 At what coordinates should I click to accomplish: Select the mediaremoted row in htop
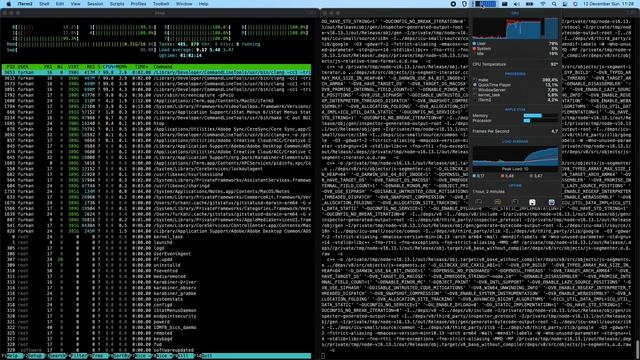pos(157,276)
